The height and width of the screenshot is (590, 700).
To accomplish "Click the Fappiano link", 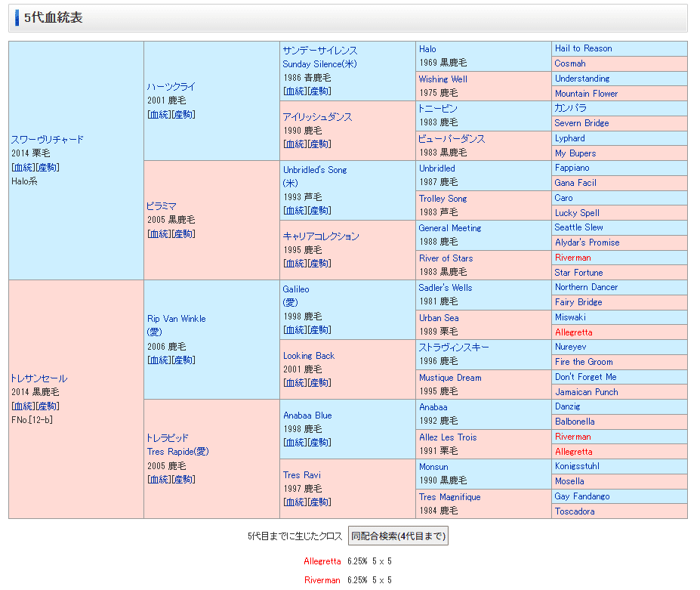I will pyautogui.click(x=572, y=168).
